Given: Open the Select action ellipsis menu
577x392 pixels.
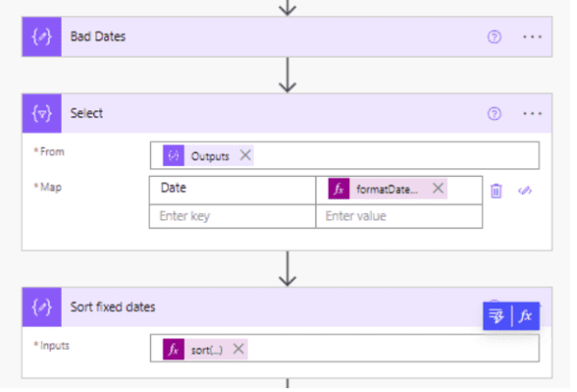Looking at the screenshot, I should [532, 113].
